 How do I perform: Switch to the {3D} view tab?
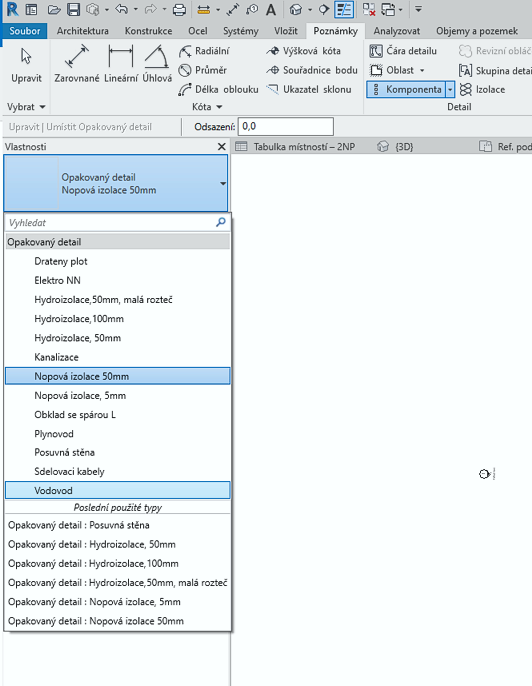click(x=396, y=147)
